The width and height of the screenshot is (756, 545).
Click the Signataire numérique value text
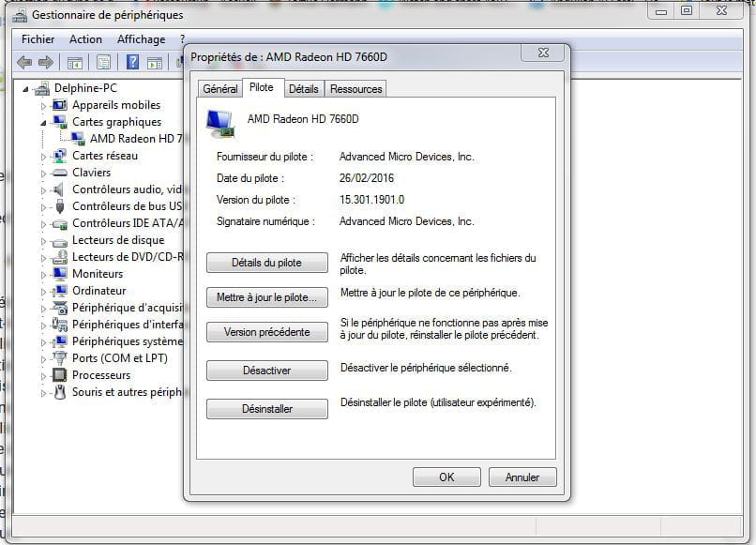click(x=407, y=220)
